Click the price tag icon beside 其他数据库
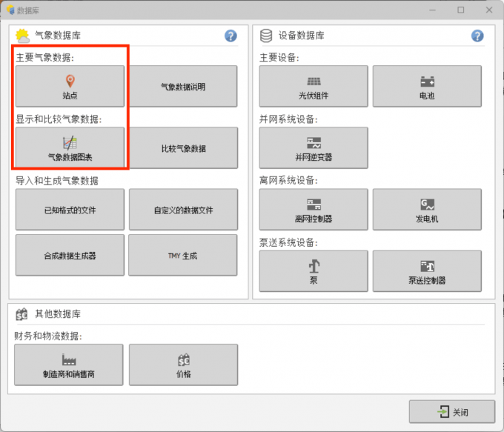 (x=21, y=314)
